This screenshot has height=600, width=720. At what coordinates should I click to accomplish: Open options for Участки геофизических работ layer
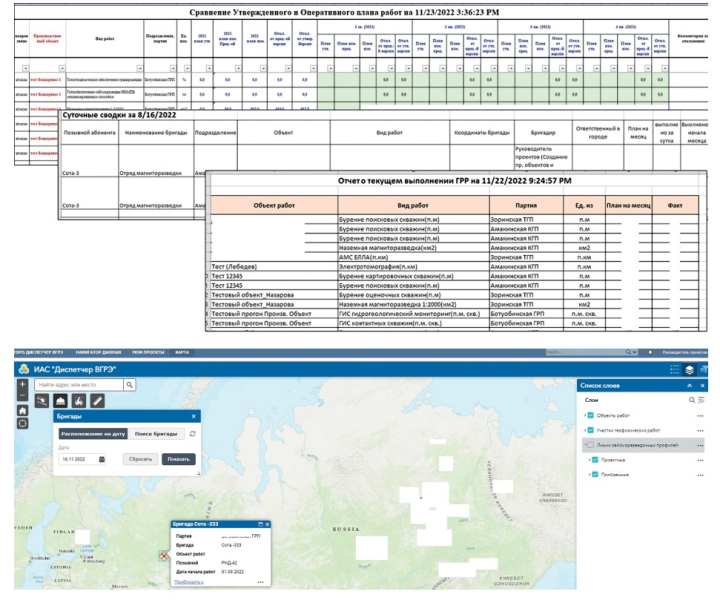[700, 431]
